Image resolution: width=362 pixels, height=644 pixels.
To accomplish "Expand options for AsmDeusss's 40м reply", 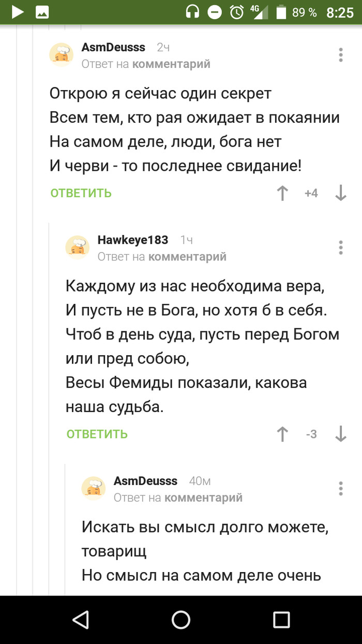I will click(340, 489).
